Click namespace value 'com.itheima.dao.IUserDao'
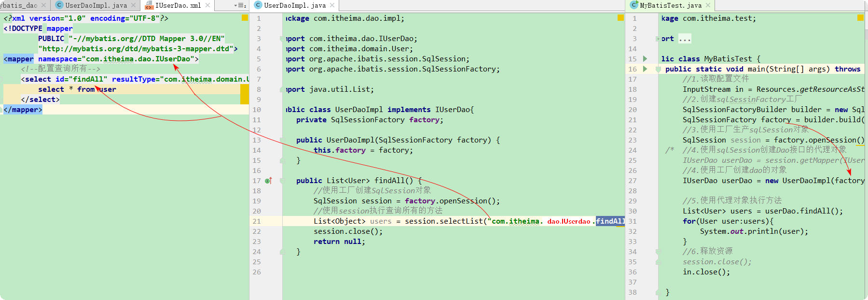Image resolution: width=868 pixels, height=300 pixels. tap(138, 59)
